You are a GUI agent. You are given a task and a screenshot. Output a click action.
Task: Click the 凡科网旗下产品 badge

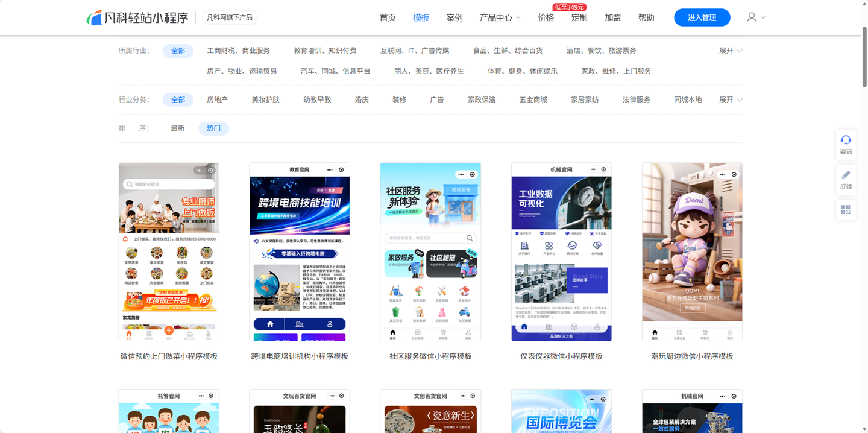coord(230,17)
